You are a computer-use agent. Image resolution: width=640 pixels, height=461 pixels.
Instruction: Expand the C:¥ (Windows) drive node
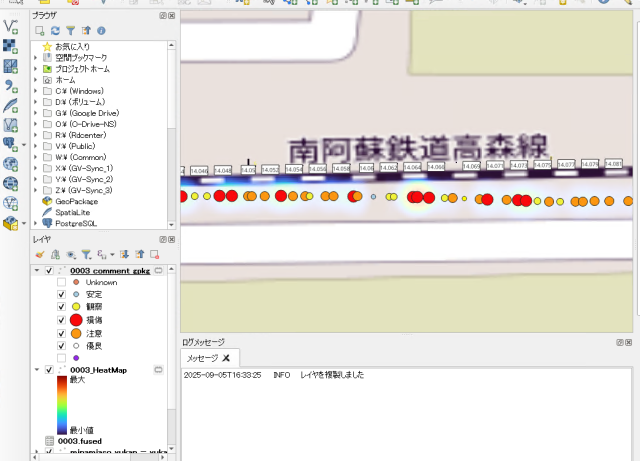coord(36,91)
